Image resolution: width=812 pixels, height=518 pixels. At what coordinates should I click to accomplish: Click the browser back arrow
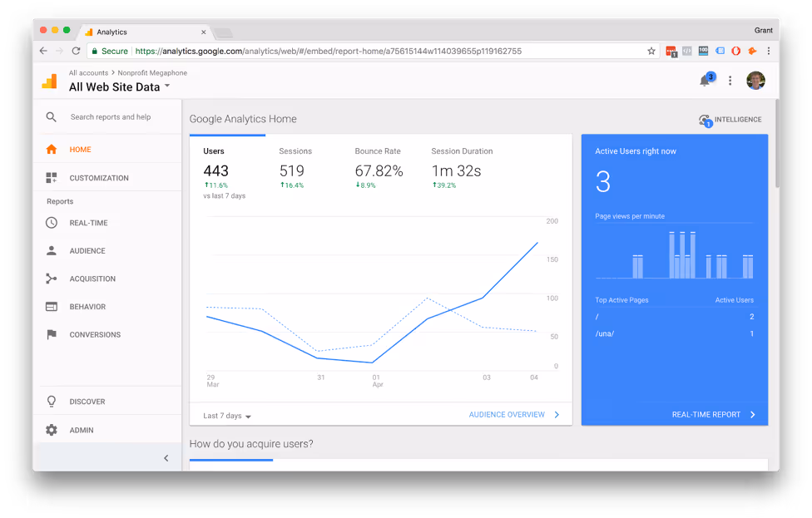point(43,51)
